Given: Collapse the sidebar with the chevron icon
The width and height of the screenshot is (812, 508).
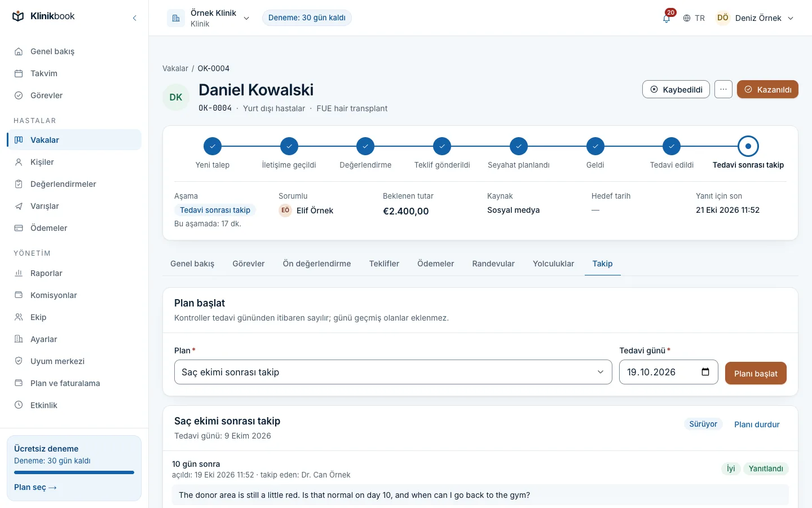Looking at the screenshot, I should tap(135, 18).
